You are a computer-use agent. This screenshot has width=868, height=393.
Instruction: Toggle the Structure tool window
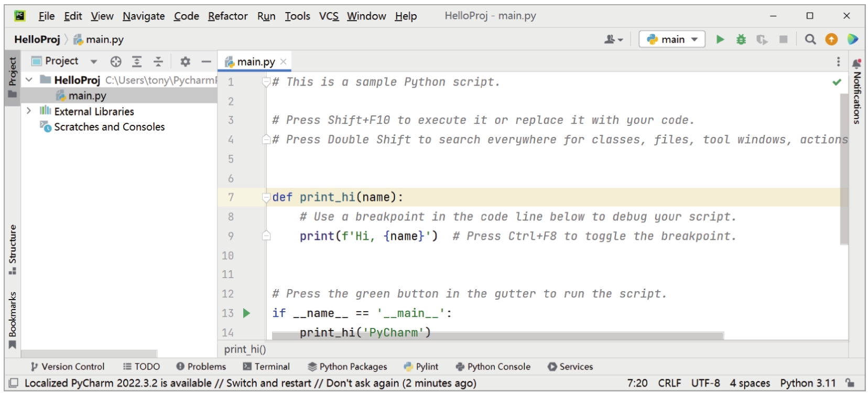point(13,249)
